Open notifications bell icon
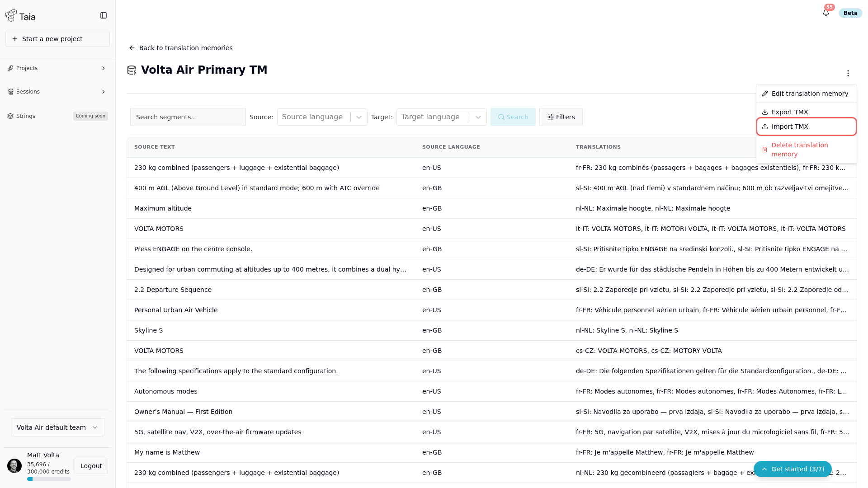 [x=826, y=13]
